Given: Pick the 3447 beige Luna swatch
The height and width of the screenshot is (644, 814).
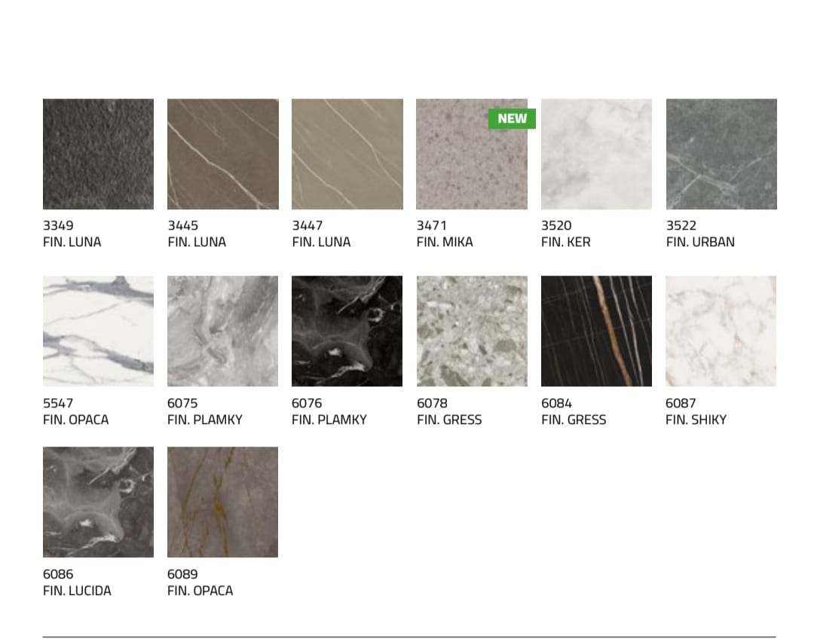Looking at the screenshot, I should tap(347, 154).
